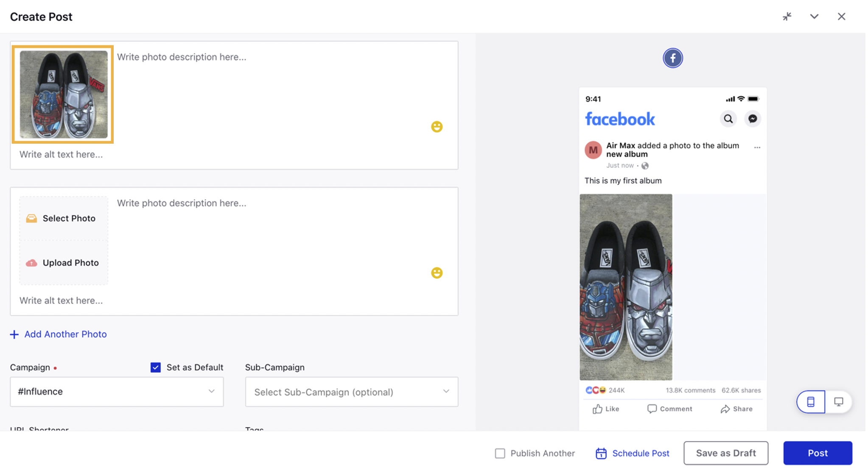
Task: Click the Schedule Post calendar icon
Action: coord(601,454)
